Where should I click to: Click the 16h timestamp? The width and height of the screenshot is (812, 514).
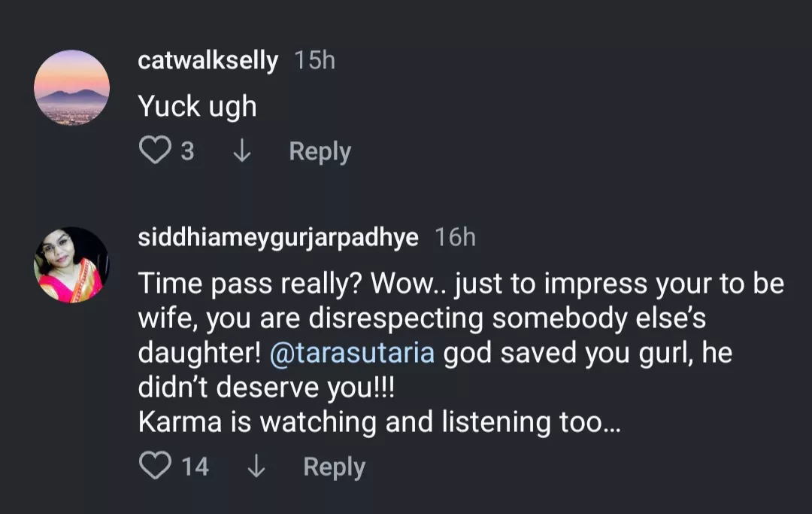tap(456, 237)
